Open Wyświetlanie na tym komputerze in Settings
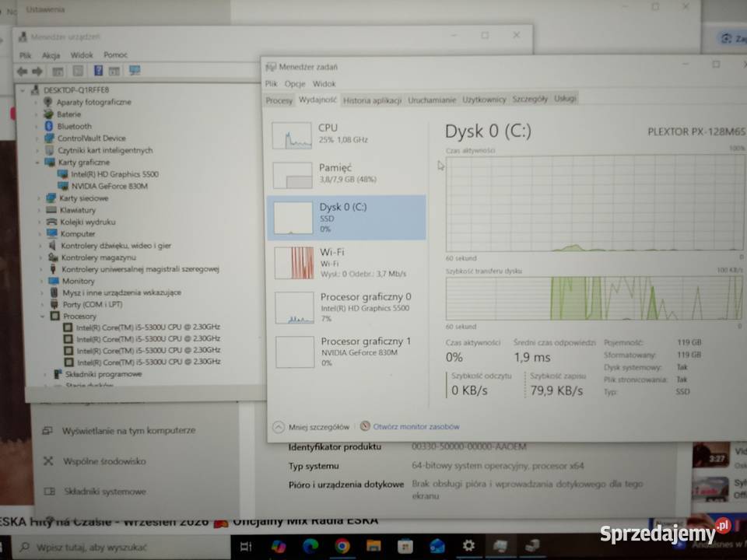Viewport: 747px width, 560px height. (x=128, y=430)
